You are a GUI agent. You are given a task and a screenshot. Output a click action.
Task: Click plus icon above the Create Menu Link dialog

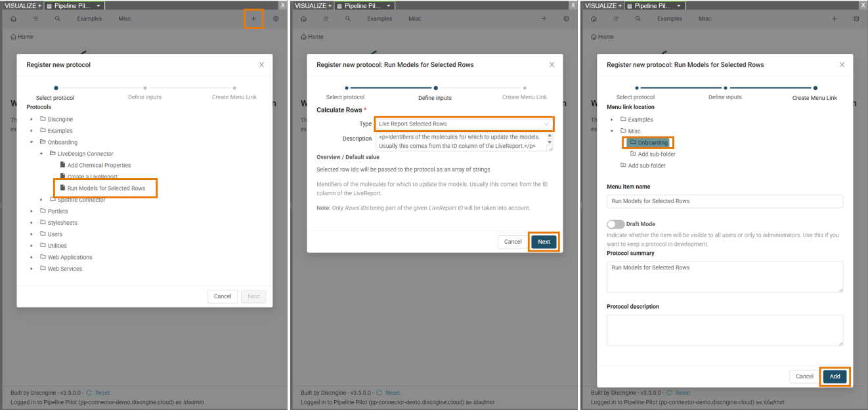point(834,18)
